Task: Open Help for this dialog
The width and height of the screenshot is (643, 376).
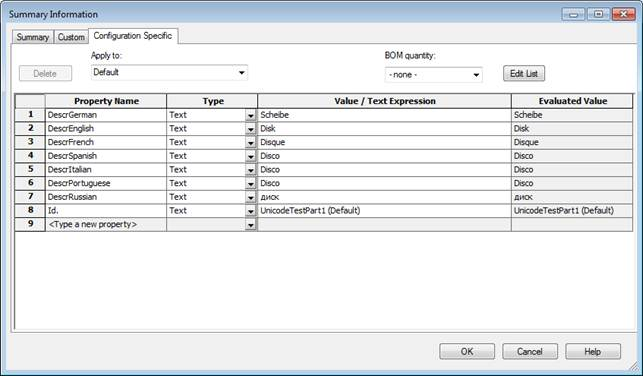Action: point(593,351)
